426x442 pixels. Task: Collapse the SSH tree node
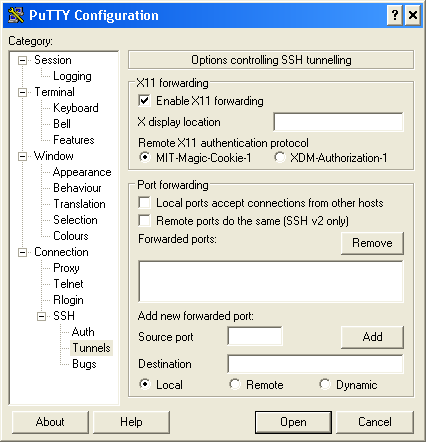(x=41, y=316)
